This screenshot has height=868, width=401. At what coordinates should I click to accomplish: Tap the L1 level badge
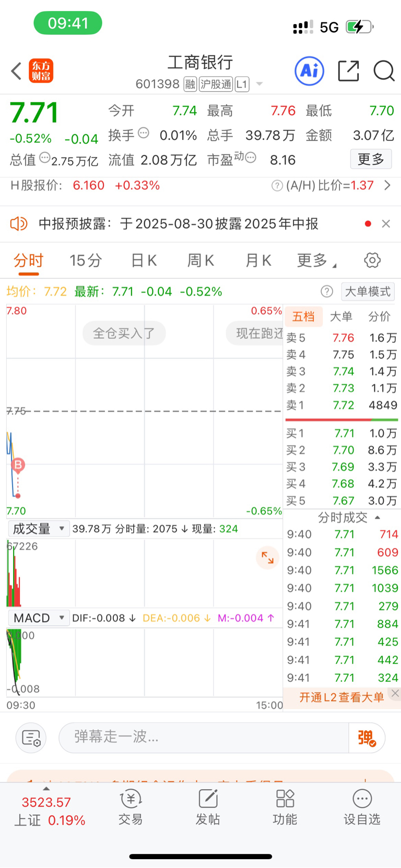pyautogui.click(x=242, y=85)
